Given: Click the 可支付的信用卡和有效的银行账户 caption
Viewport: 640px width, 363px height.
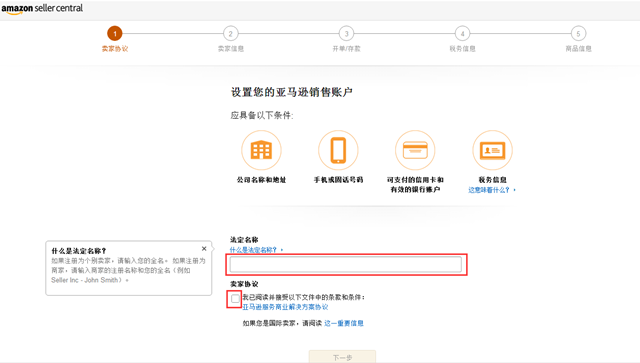Looking at the screenshot, I should coord(415,185).
